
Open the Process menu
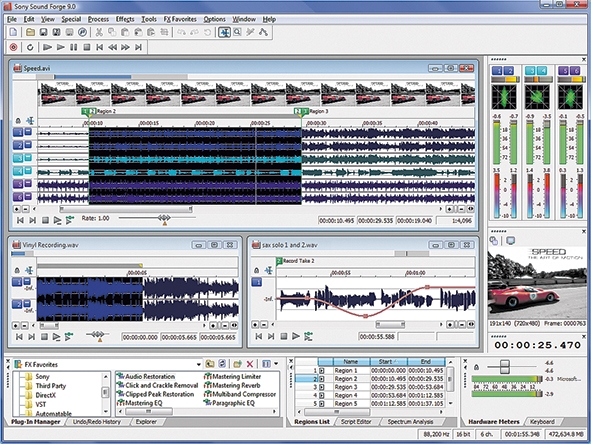click(98, 19)
